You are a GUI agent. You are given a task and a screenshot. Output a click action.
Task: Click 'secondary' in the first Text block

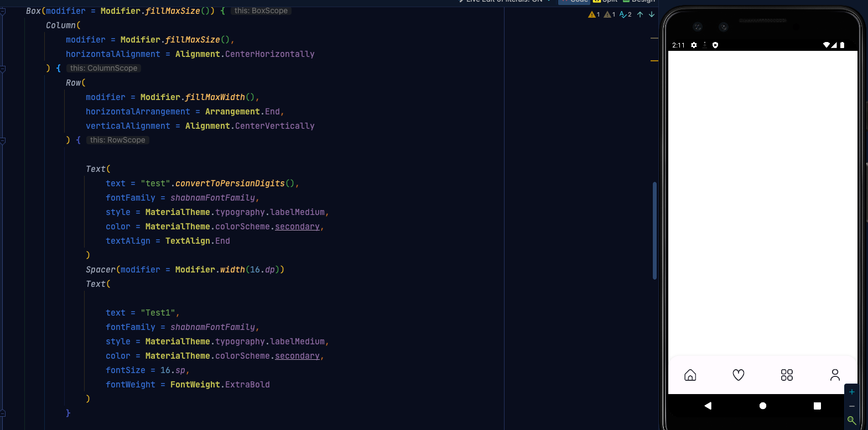297,227
